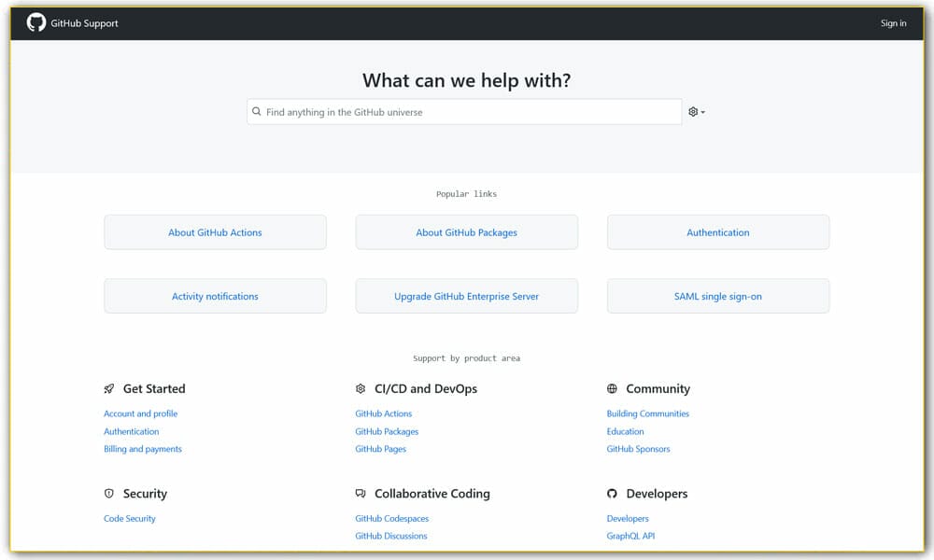
Task: Select SAML single sign-on
Action: click(x=717, y=295)
